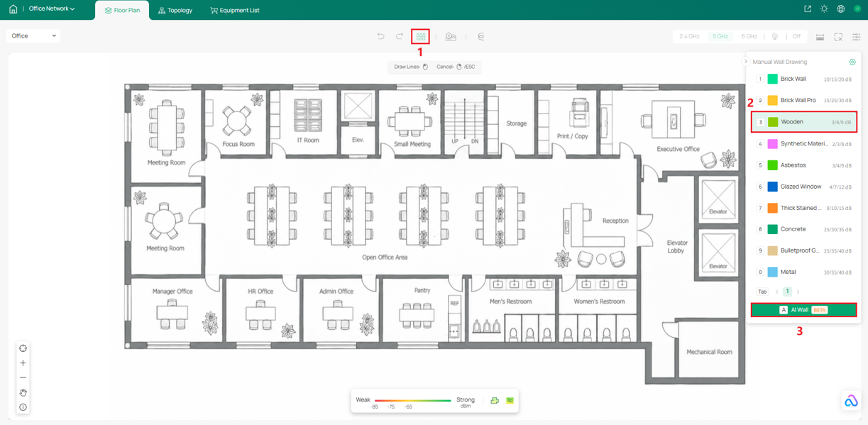Click the Concrete green color swatch
Image resolution: width=868 pixels, height=425 pixels.
click(772, 229)
